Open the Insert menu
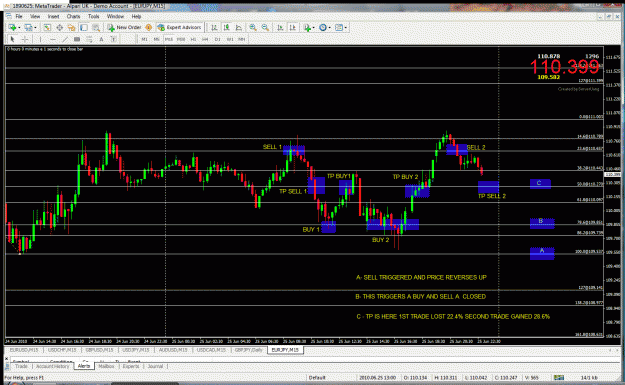Screen dimensions: 625x385 (53, 16)
